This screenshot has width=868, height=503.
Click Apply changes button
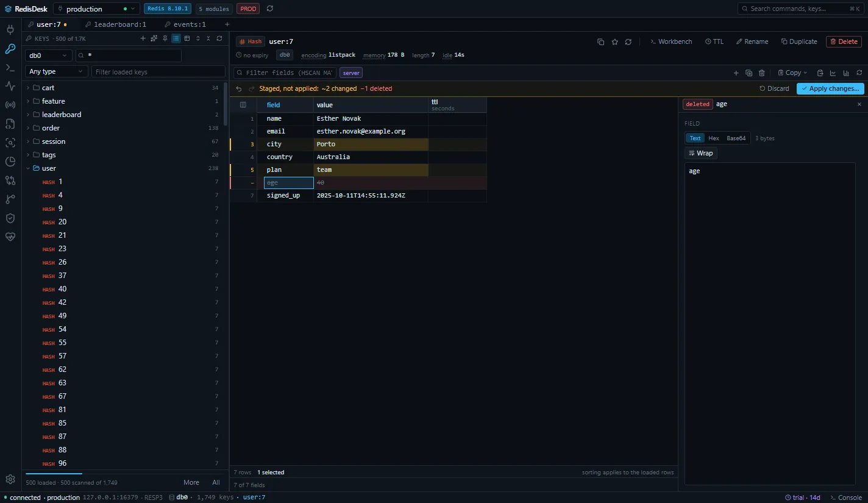click(x=830, y=88)
